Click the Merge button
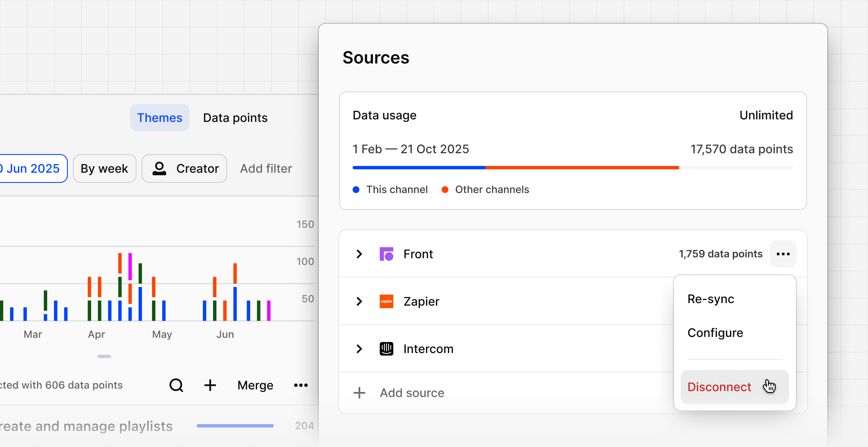868x447 pixels. click(x=255, y=385)
